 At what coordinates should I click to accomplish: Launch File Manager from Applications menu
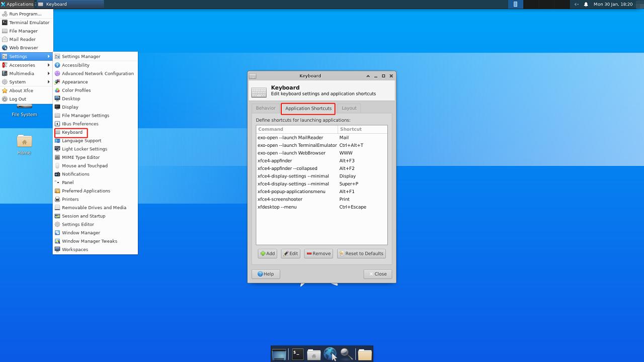26,31
